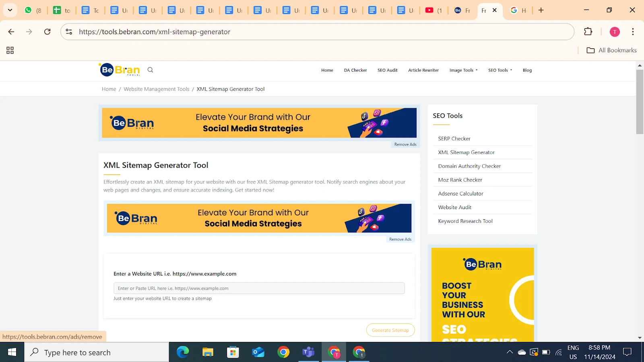The image size is (644, 362).
Task: Open Outlook from the taskbar
Action: click(258, 352)
